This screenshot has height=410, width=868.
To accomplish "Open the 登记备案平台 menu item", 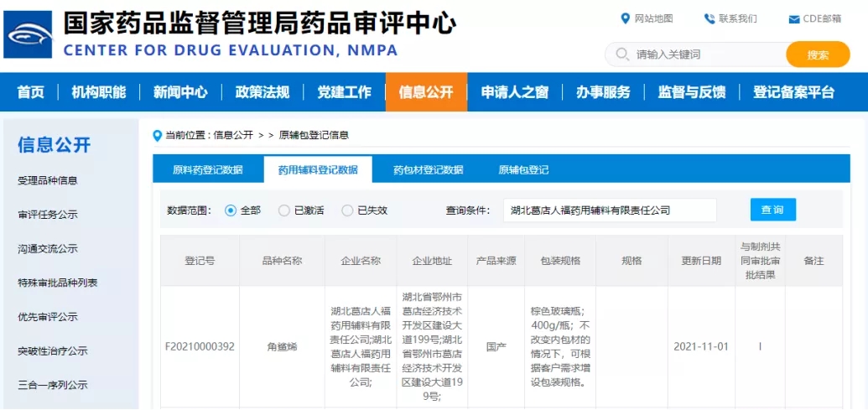I will (794, 92).
